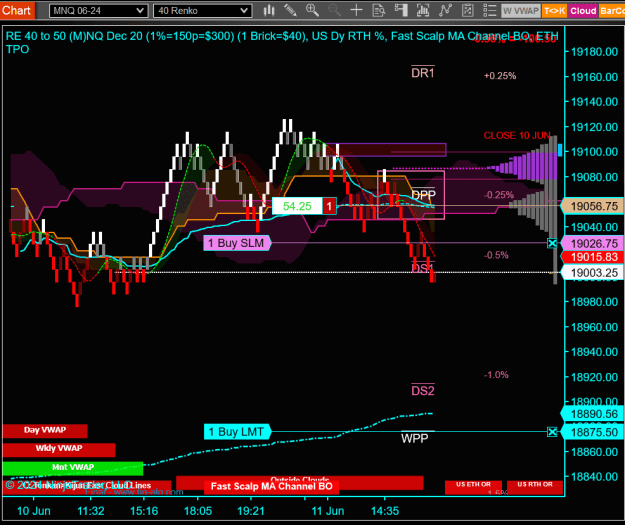Image resolution: width=625 pixels, height=525 pixels.
Task: Click the zoom in magnifier icon
Action: click(312, 10)
